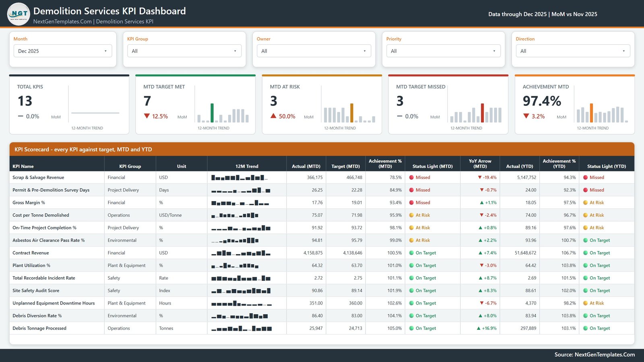Click the YoY down arrow for Plant Utilization %
Image resolution: width=644 pixels, height=362 pixels.
(482, 265)
